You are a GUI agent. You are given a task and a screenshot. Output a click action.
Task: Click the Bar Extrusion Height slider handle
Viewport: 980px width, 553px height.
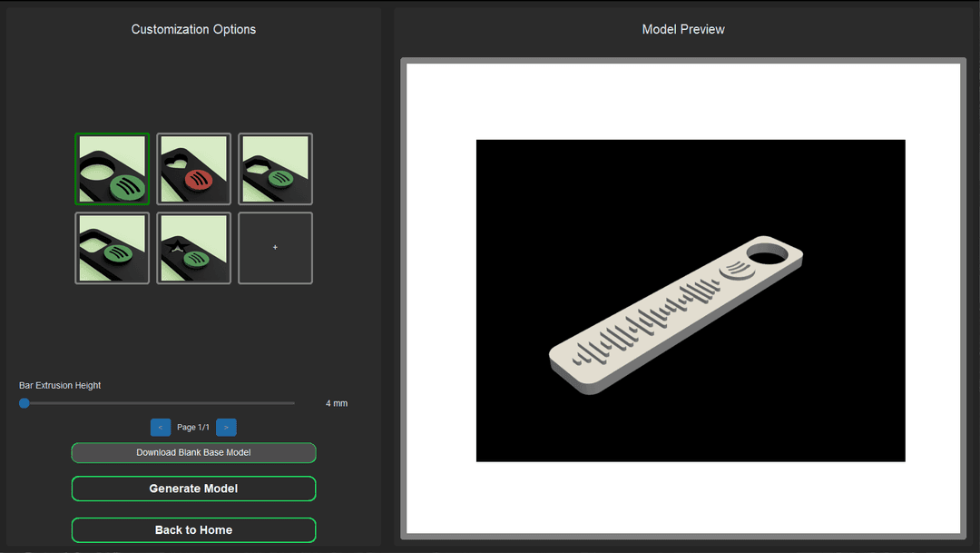coord(24,403)
